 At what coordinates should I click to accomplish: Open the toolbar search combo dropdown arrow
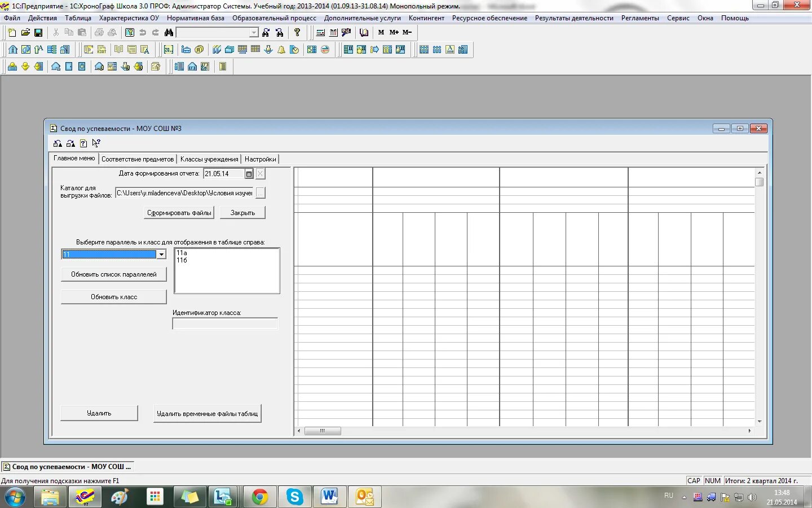point(254,33)
